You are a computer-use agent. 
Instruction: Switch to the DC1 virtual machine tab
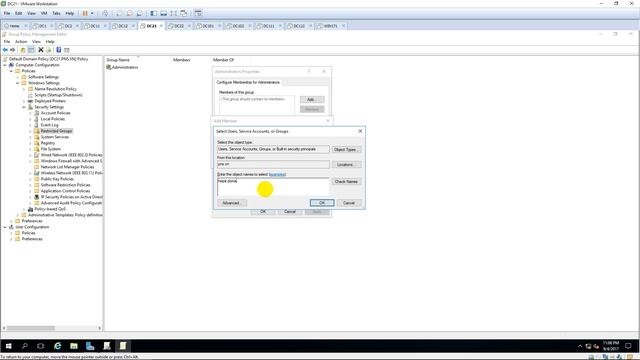point(43,26)
